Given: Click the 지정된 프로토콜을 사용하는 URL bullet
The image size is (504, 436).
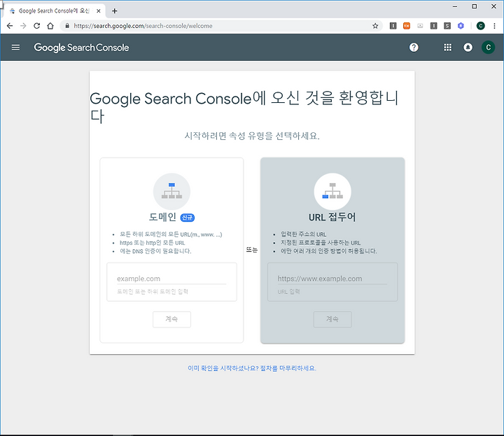Looking at the screenshot, I should coord(321,243).
